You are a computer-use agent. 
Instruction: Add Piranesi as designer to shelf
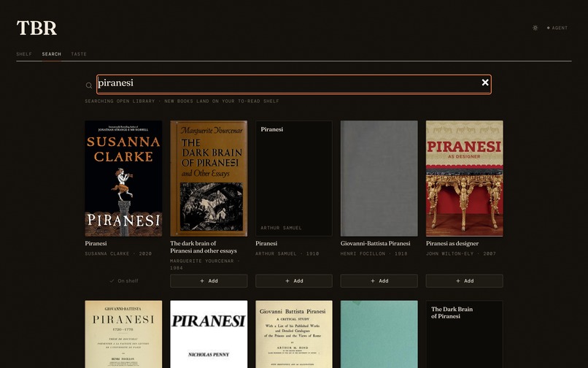(464, 281)
